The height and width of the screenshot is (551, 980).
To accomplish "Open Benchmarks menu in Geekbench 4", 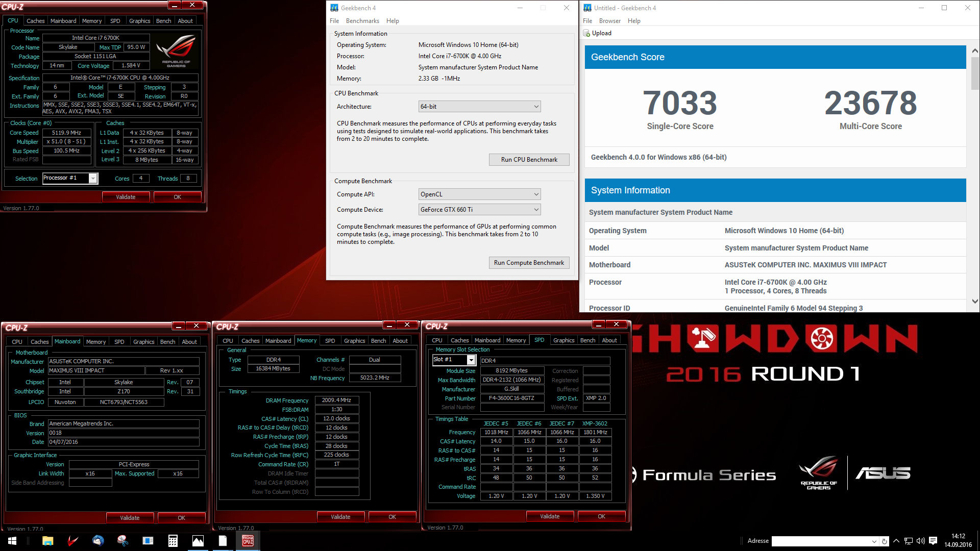I will (362, 21).
